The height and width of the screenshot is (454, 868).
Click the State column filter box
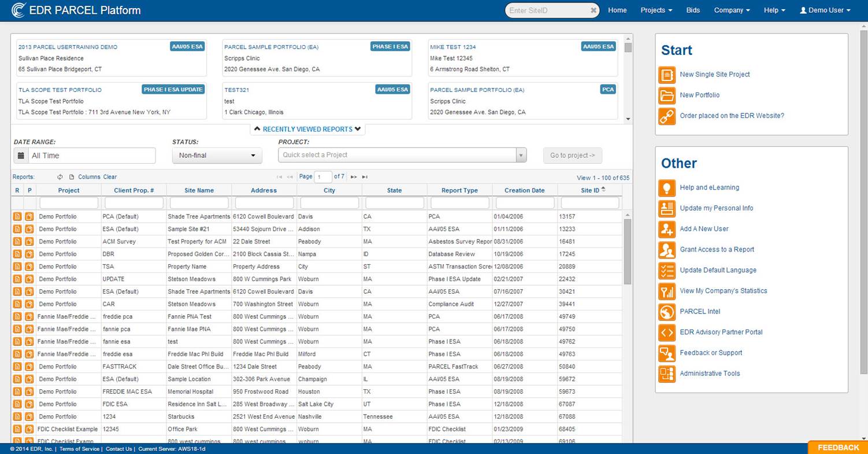tap(394, 203)
